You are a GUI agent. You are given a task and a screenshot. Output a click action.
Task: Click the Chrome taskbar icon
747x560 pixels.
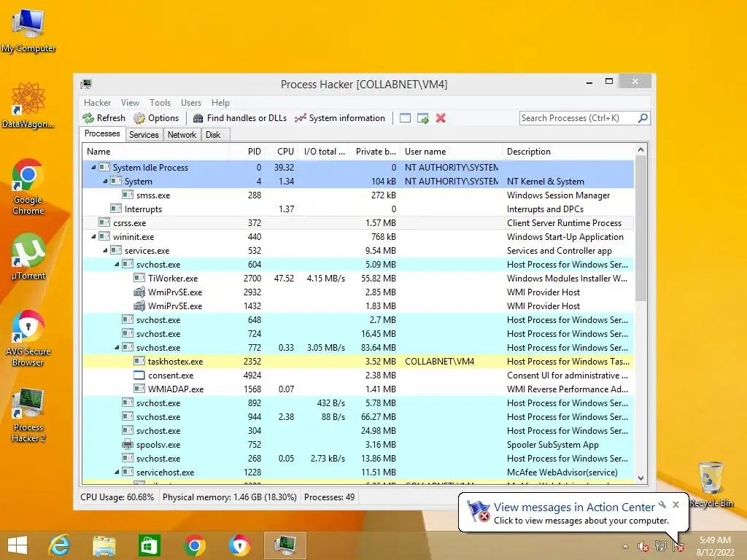click(194, 545)
